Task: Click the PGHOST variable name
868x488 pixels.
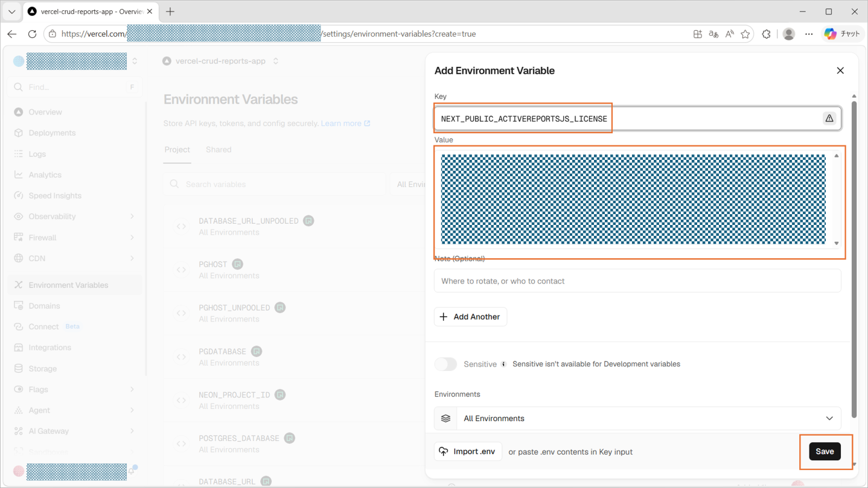Action: point(213,264)
